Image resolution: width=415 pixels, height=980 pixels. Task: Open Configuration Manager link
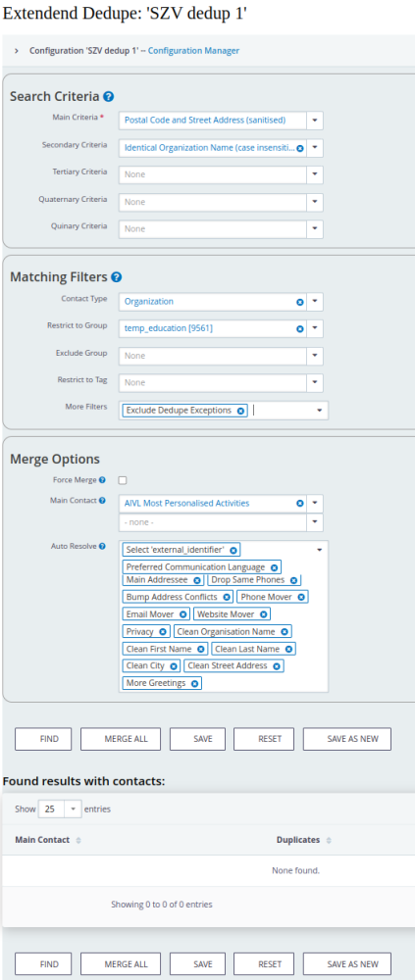pyautogui.click(x=193, y=51)
